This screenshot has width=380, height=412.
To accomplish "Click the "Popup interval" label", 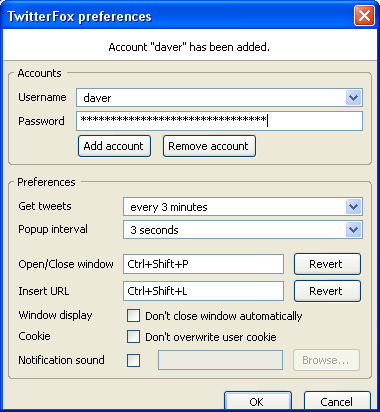I will (x=53, y=229).
